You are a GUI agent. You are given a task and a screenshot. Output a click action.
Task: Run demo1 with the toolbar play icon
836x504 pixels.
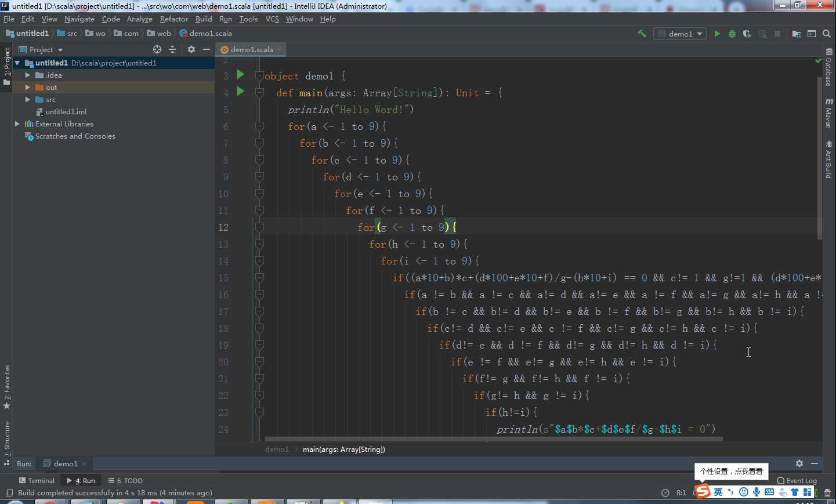717,34
